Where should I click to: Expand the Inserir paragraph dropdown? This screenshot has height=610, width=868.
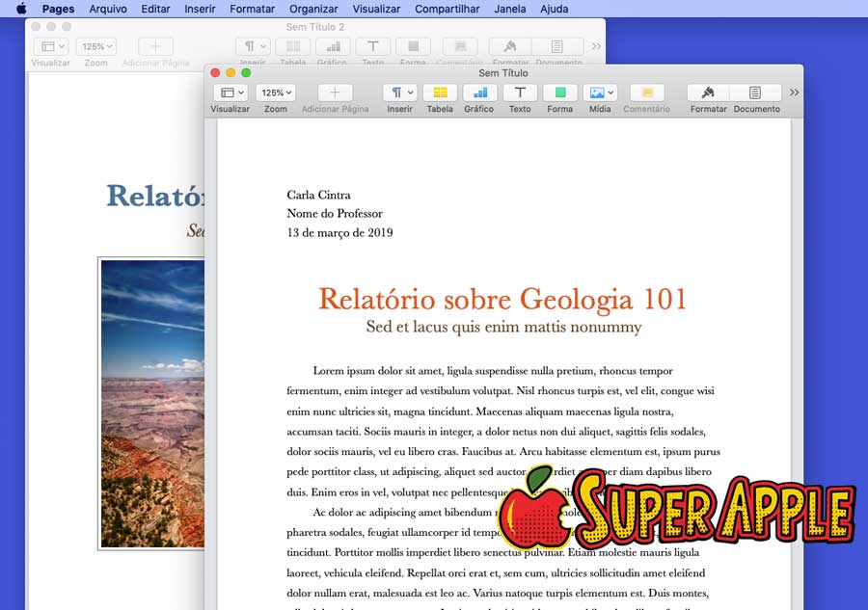pos(399,93)
